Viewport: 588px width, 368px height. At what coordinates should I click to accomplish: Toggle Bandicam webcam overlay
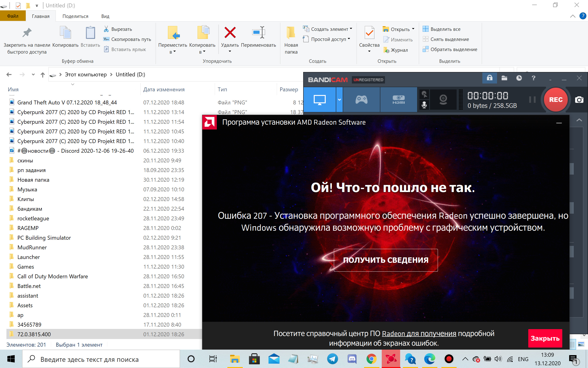[443, 100]
